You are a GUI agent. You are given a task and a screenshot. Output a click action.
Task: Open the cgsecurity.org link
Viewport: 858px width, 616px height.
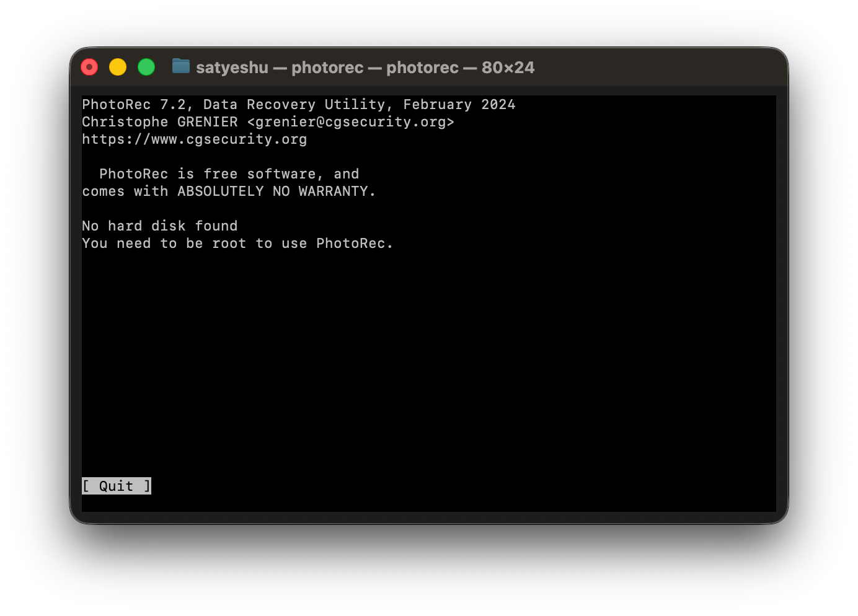194,139
